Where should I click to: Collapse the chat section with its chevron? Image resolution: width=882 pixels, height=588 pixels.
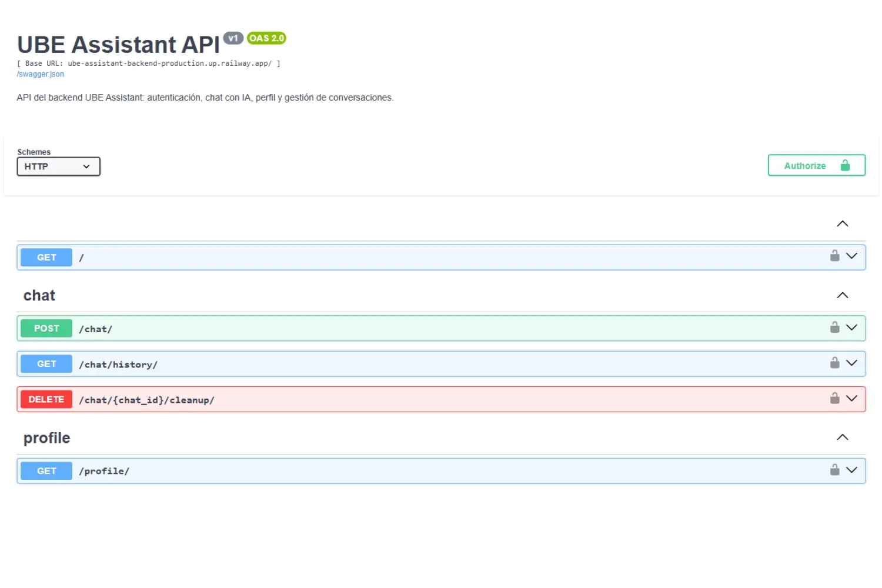[x=843, y=295]
